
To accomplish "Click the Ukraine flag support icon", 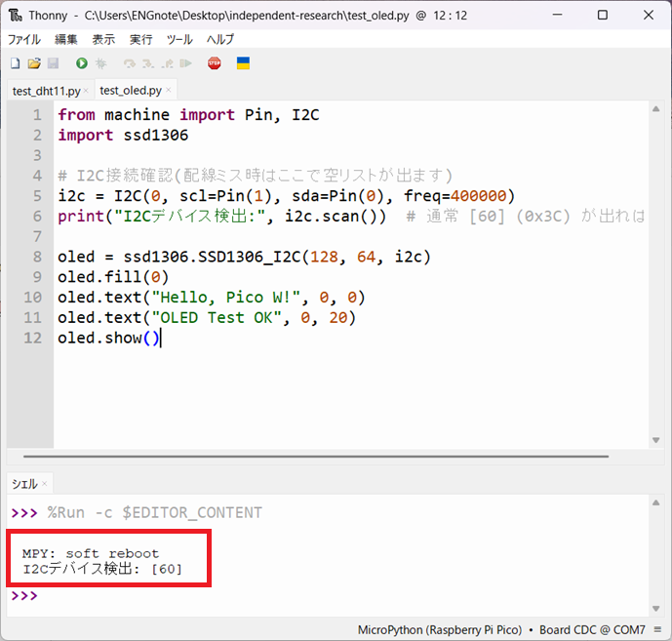I will [x=243, y=63].
